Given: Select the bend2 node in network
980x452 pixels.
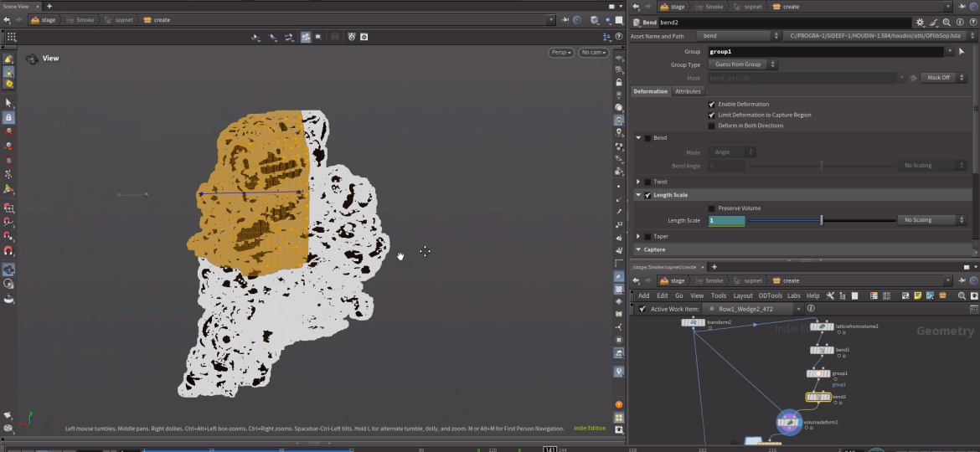Looking at the screenshot, I should (818, 397).
